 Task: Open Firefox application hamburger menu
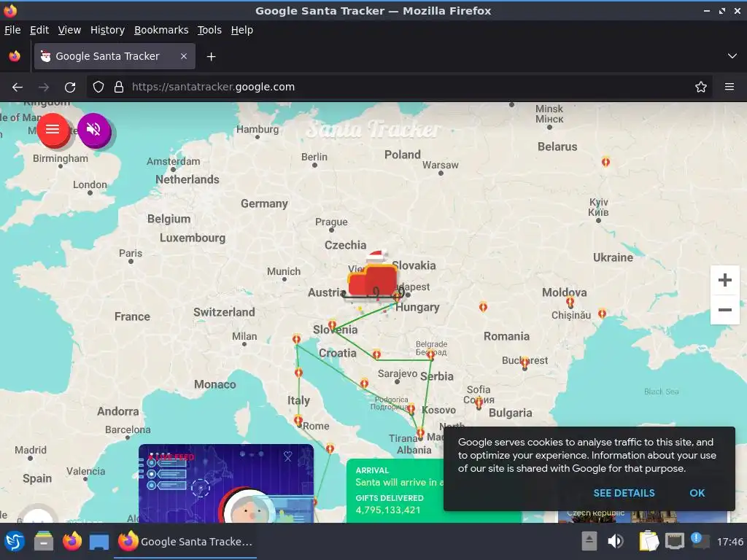729,87
